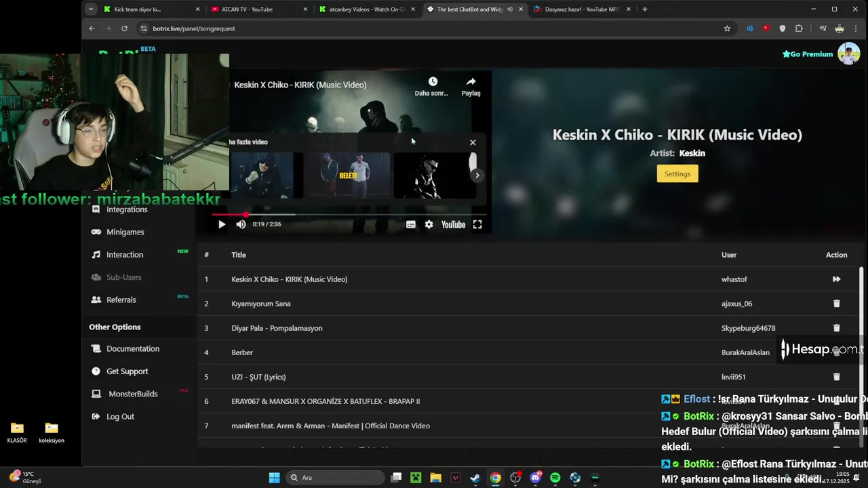Select the Berber song title
This screenshot has height=488, width=868.
click(242, 352)
